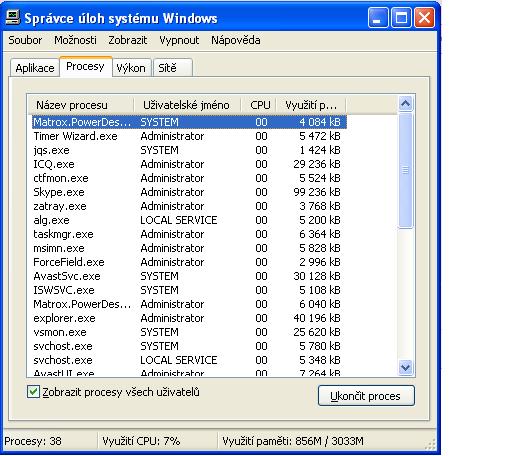Click the Ukončit proces button

366,396
